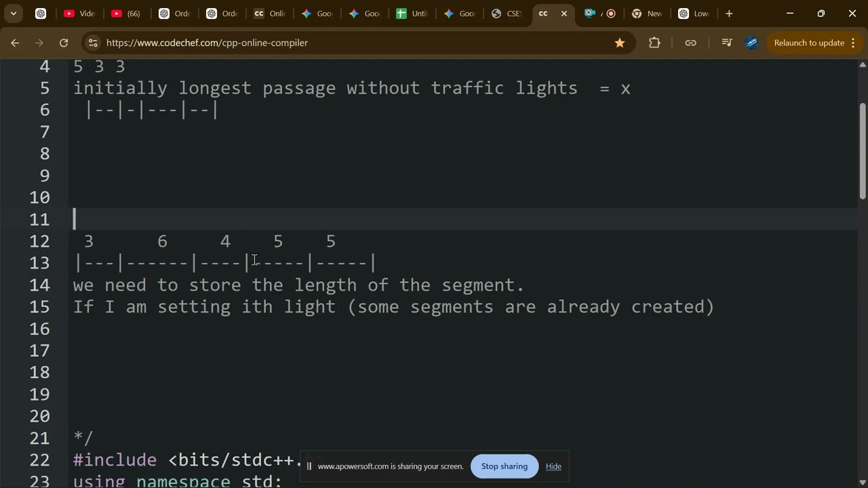868x488 pixels.
Task: Open Chrome three-dot menu
Action: click(x=853, y=43)
